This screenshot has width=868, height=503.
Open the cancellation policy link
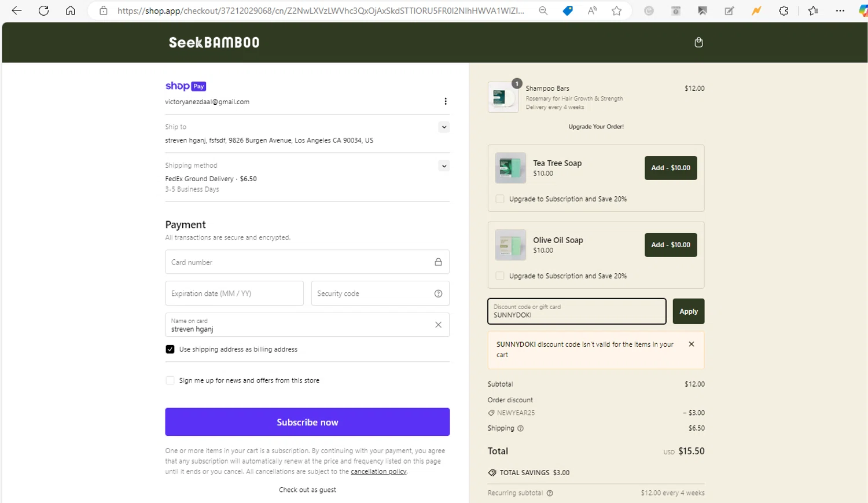[x=378, y=472]
